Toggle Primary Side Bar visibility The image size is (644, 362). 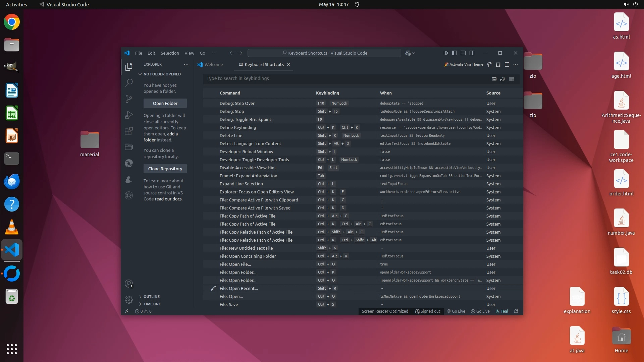click(x=454, y=53)
